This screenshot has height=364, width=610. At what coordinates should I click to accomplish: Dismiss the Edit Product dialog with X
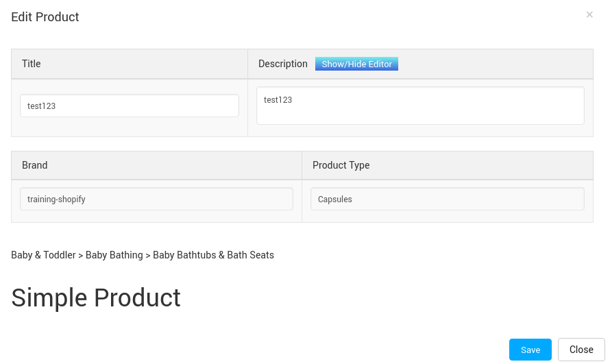(589, 15)
